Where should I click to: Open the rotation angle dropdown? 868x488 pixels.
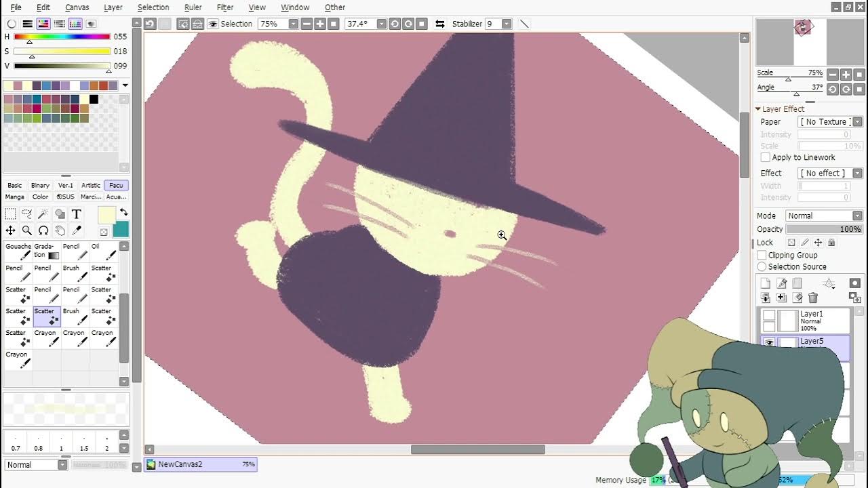[x=381, y=24]
